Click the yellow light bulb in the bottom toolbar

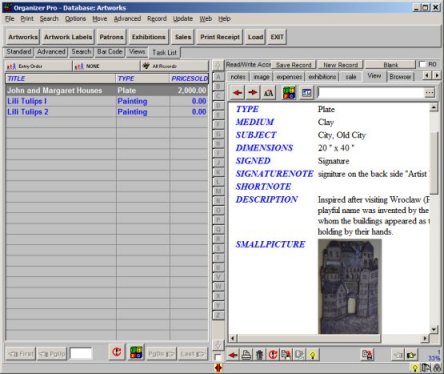tap(313, 355)
